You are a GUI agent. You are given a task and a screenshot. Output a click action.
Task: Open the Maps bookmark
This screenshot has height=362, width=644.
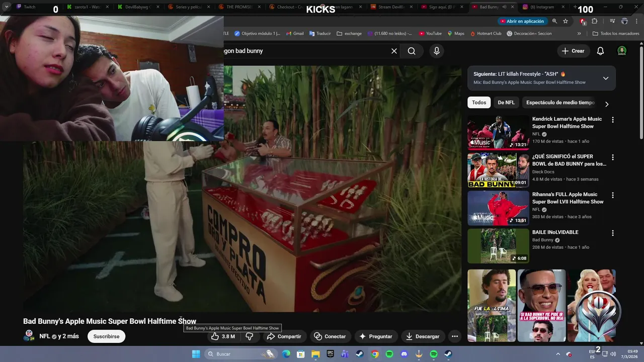point(455,34)
